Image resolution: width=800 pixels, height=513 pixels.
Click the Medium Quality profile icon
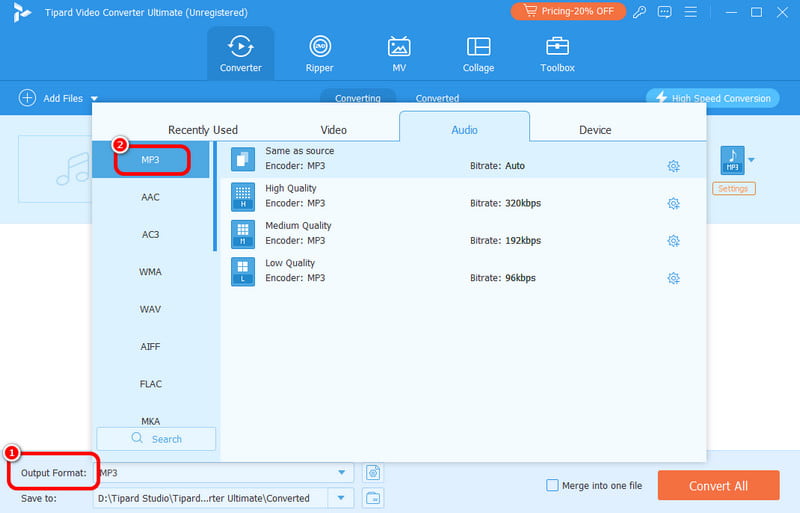243,234
